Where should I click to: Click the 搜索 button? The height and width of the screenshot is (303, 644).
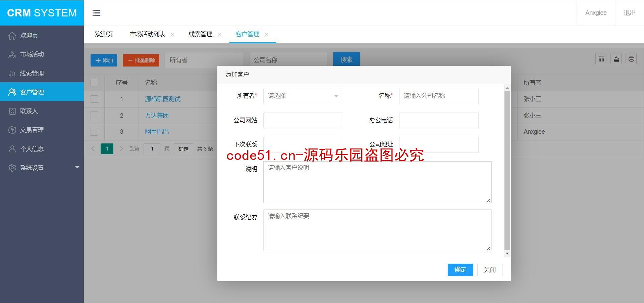tap(346, 59)
